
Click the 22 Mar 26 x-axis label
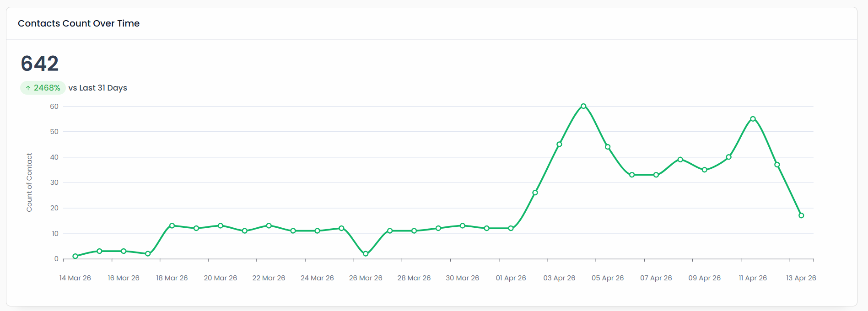(x=269, y=278)
